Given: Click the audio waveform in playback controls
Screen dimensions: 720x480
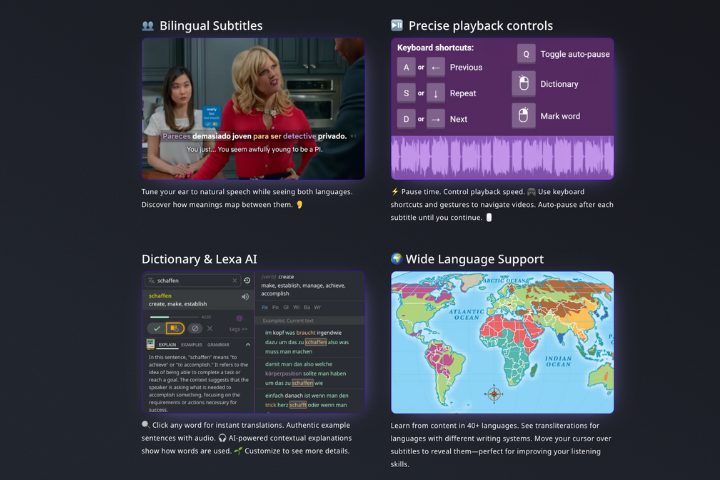Looking at the screenshot, I should (x=501, y=158).
